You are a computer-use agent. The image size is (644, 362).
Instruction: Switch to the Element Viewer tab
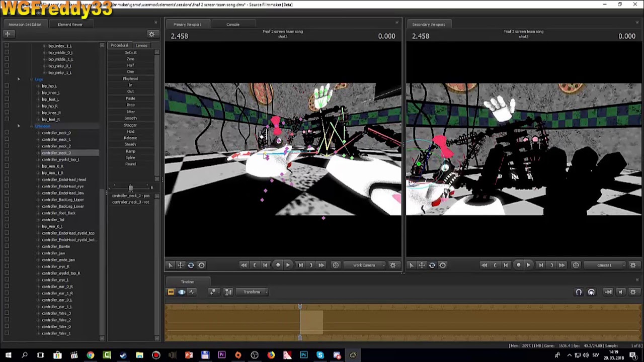click(x=70, y=24)
